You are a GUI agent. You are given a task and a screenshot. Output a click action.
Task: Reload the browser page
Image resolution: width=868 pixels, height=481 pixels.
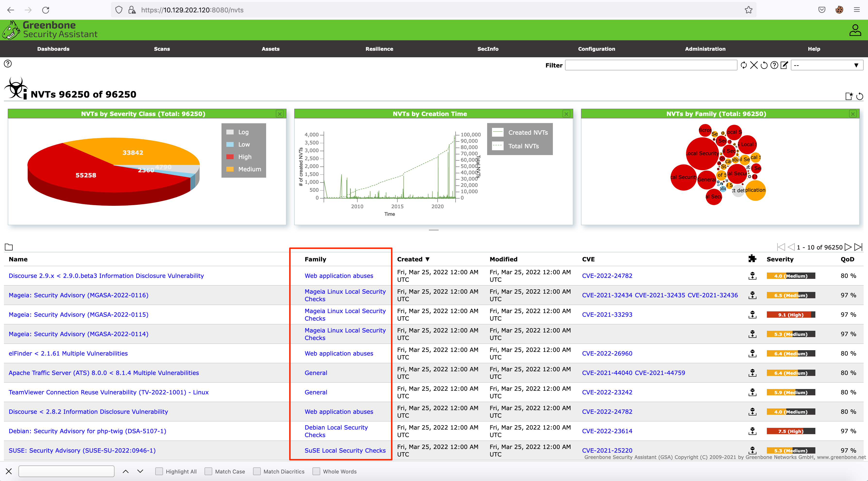[x=46, y=10]
